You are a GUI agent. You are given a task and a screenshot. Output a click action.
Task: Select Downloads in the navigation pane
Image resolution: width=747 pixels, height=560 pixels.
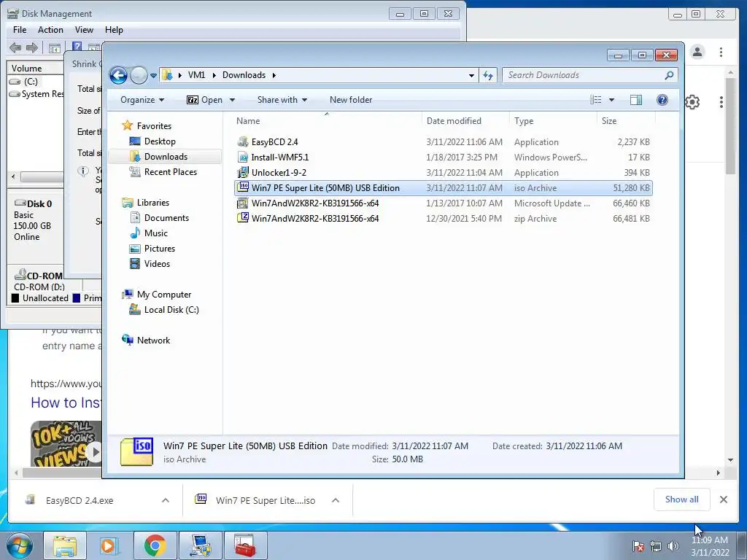coord(166,157)
